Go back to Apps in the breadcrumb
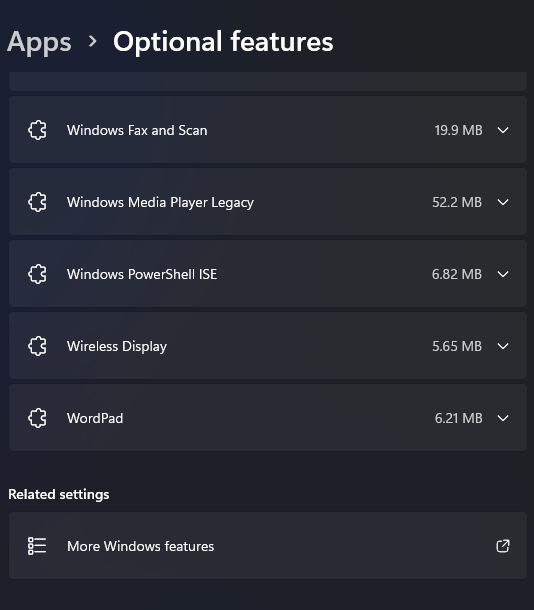This screenshot has width=534, height=610. tap(39, 42)
